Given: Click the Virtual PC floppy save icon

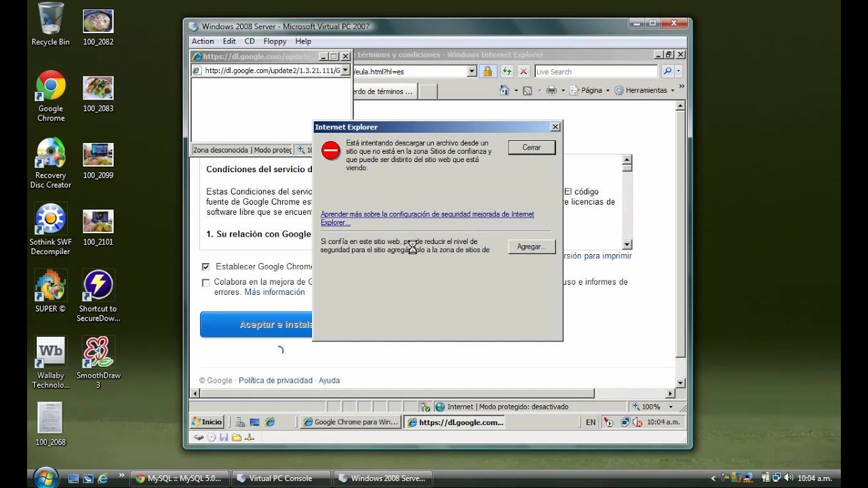Looking at the screenshot, I should click(x=224, y=437).
